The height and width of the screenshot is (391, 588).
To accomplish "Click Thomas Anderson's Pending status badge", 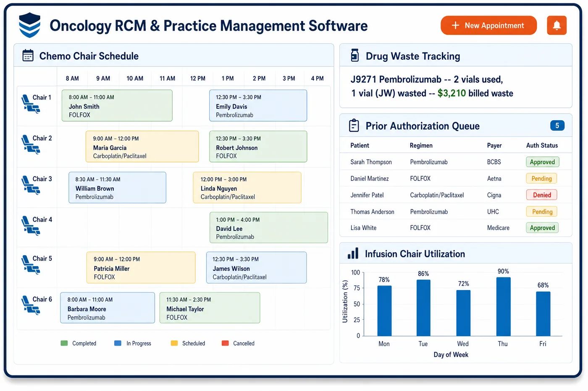I will 542,211.
